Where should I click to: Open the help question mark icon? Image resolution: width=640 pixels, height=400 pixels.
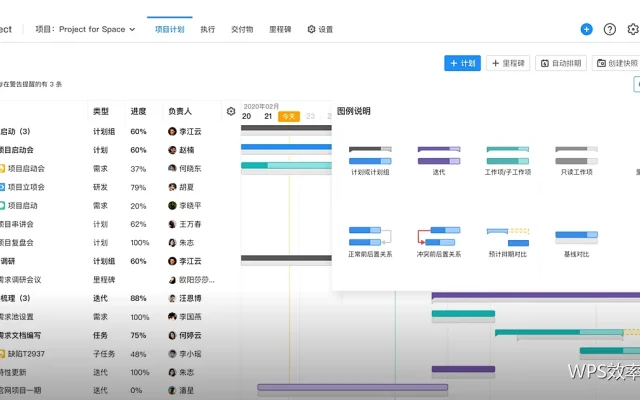click(x=610, y=29)
